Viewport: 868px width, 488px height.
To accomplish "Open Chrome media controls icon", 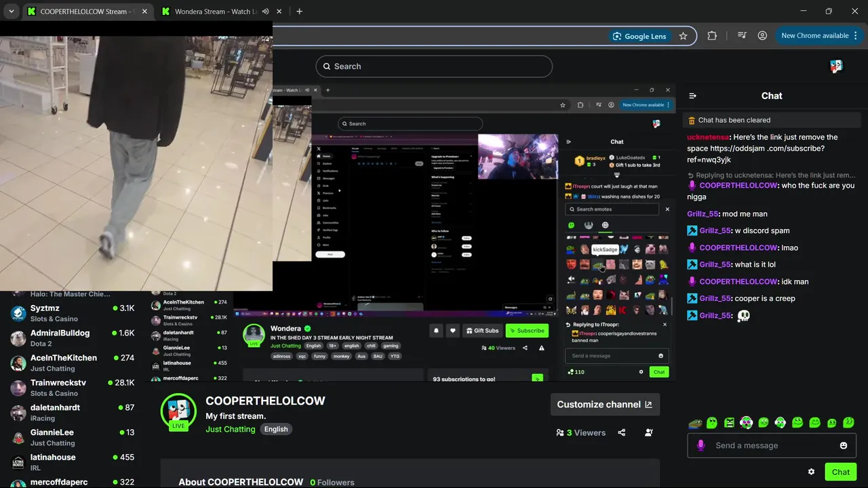I will [742, 36].
